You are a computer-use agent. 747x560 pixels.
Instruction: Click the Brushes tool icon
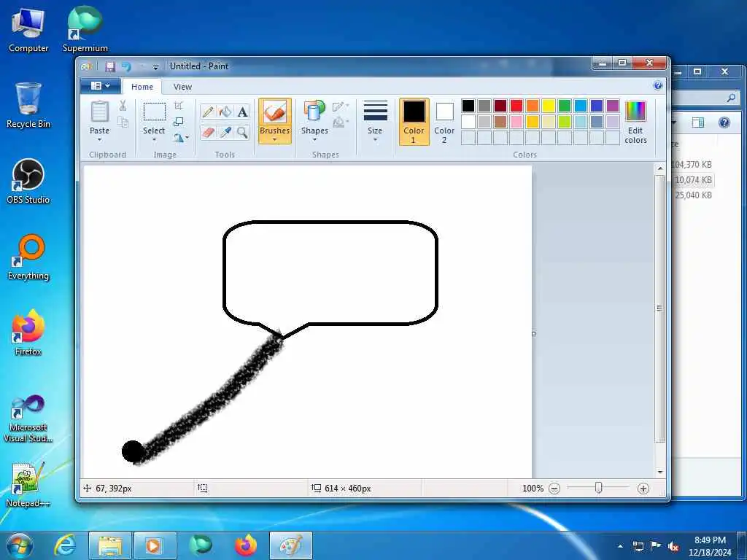(x=275, y=112)
